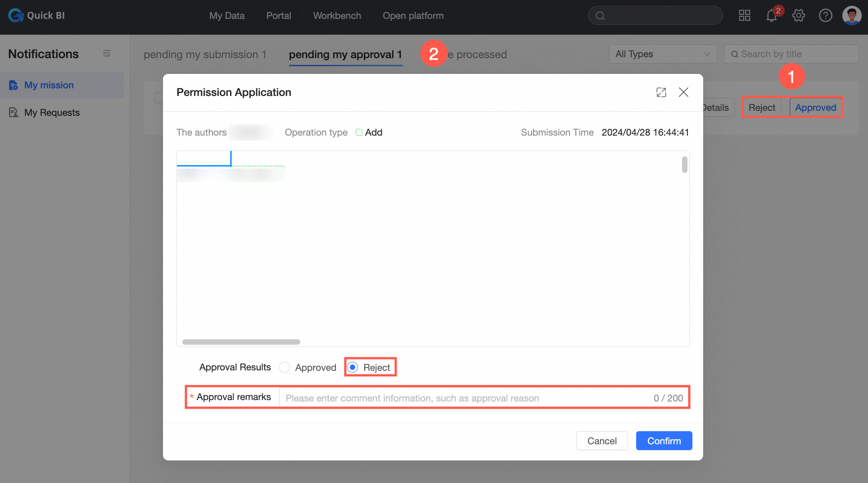This screenshot has width=868, height=483.
Task: Focus the Approval remarks input field
Action: pos(484,398)
